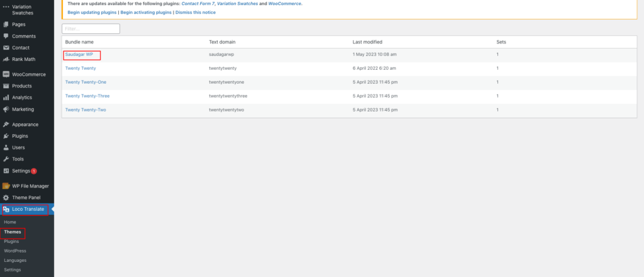This screenshot has height=277, width=644.
Task: Open the Contact Form 7 plugin link
Action: 198,3
